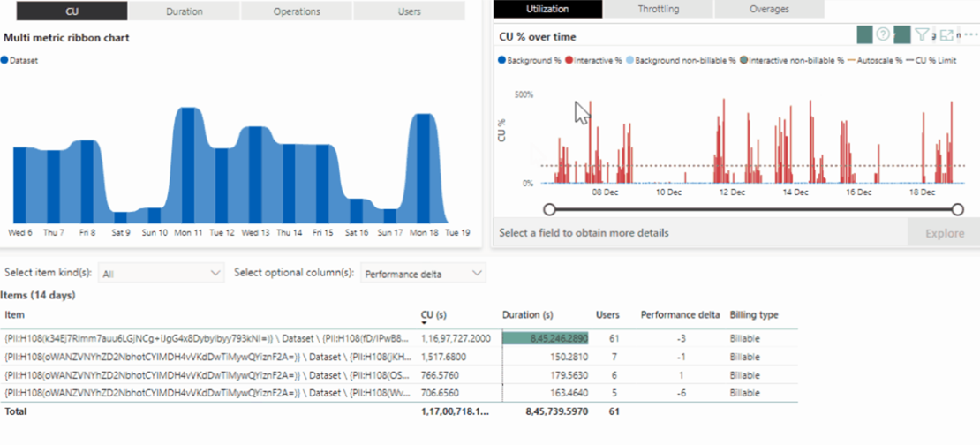The image size is (980, 445).
Task: Click the focus mode expand icon
Action: coord(946,35)
